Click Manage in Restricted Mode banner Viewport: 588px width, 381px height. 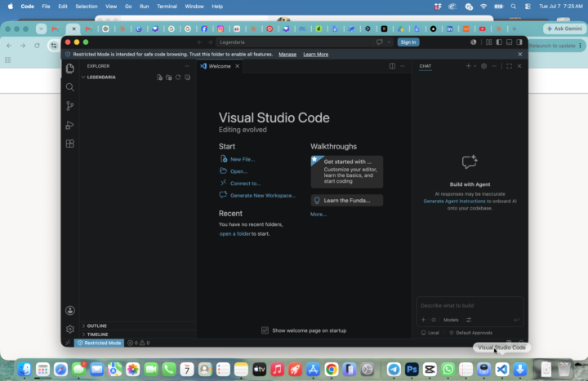click(x=287, y=55)
